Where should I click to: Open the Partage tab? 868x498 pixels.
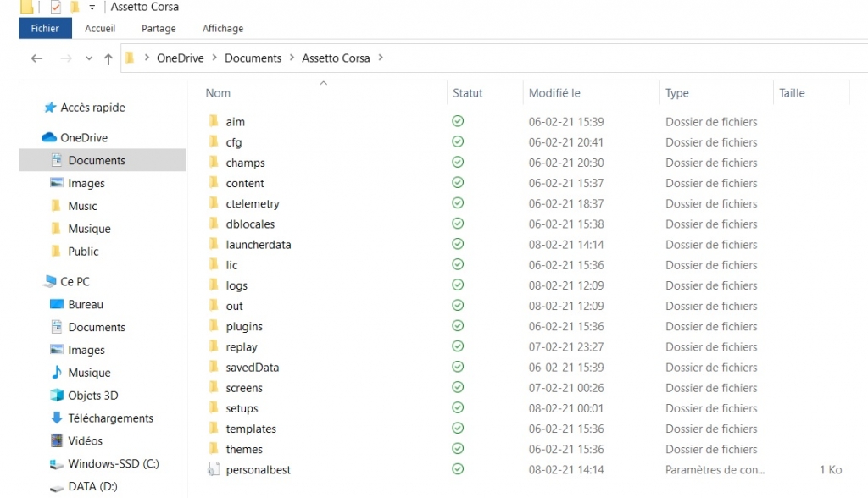pyautogui.click(x=159, y=28)
